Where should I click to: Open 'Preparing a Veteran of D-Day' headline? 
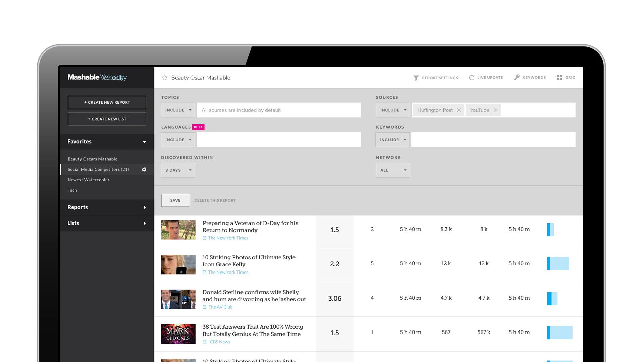tap(250, 227)
